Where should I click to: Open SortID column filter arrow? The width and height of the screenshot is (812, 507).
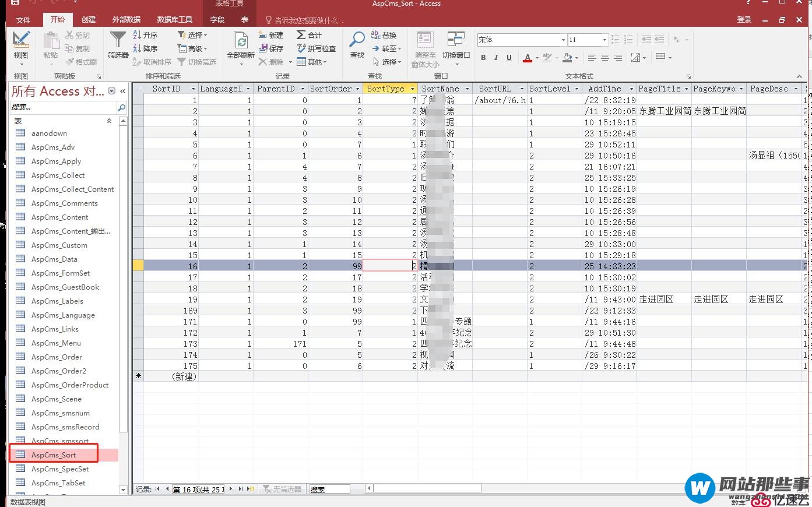(x=193, y=89)
